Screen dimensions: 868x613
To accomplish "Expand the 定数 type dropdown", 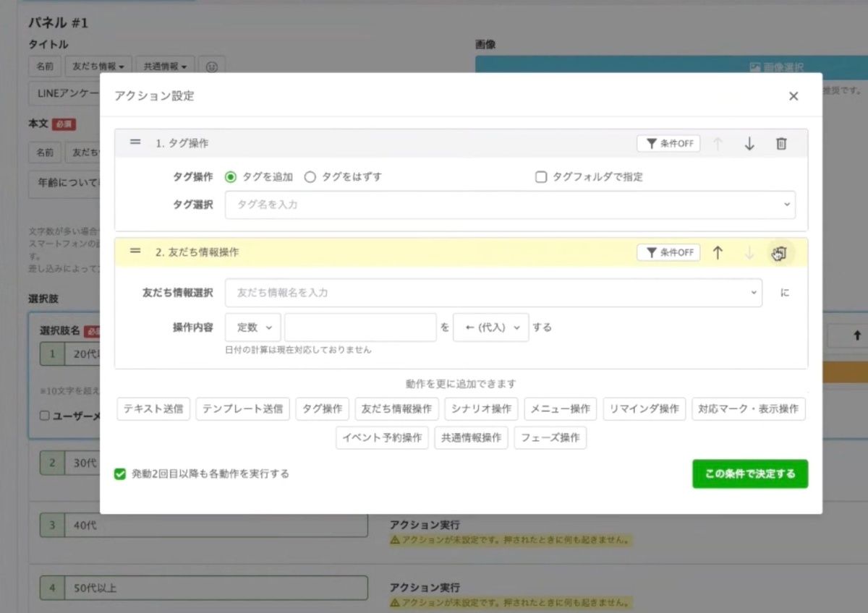I will click(x=253, y=327).
